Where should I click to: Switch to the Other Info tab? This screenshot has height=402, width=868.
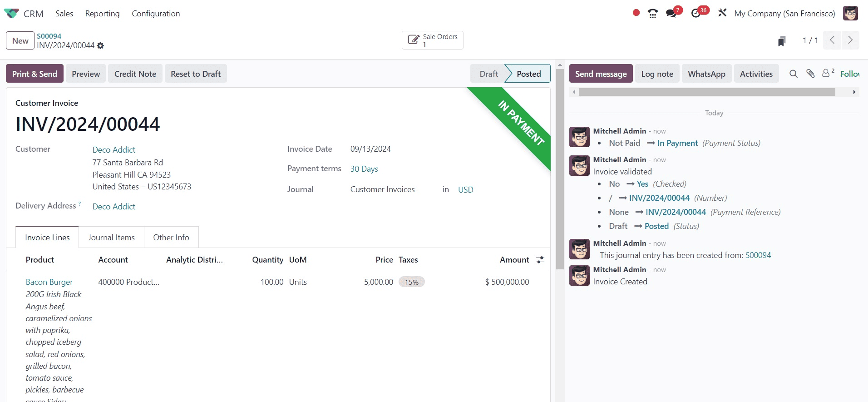tap(171, 237)
